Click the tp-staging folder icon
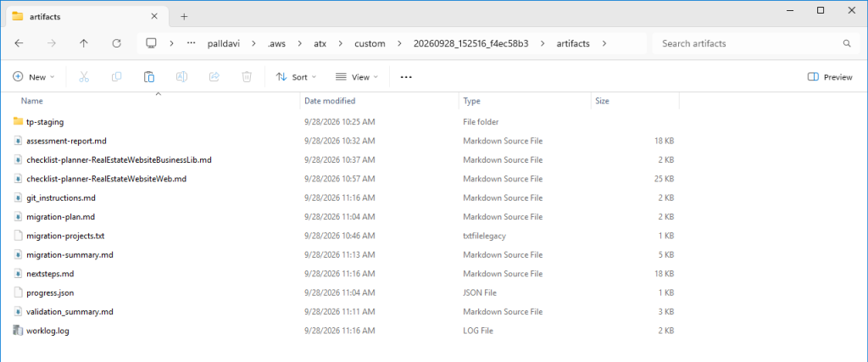The height and width of the screenshot is (362, 868). click(18, 122)
